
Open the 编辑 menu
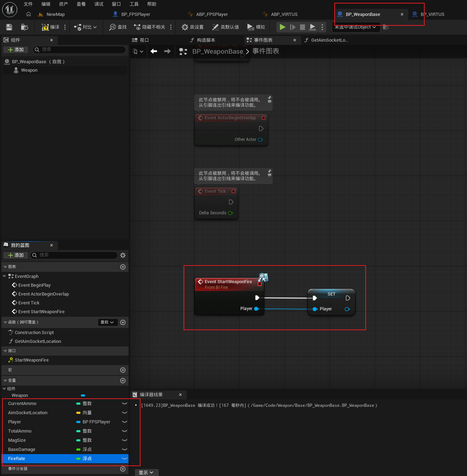tap(46, 4)
